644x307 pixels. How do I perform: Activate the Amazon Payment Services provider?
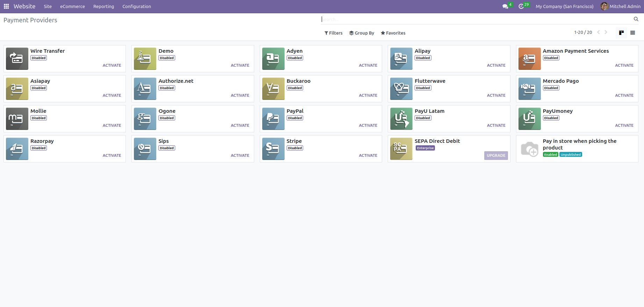[x=624, y=65]
